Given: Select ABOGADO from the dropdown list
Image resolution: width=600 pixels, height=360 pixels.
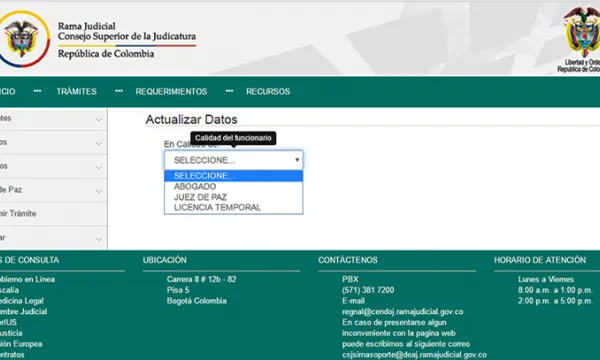Looking at the screenshot, I should pos(233,187).
